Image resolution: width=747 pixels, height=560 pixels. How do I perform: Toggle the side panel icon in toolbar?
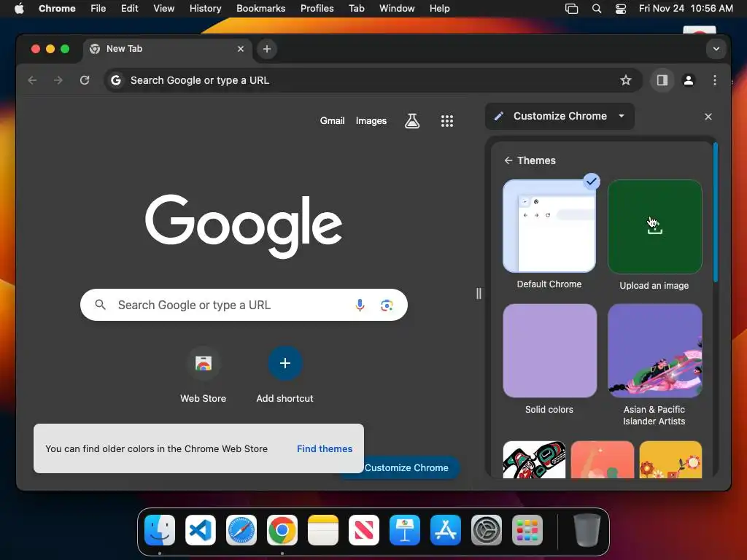click(662, 80)
